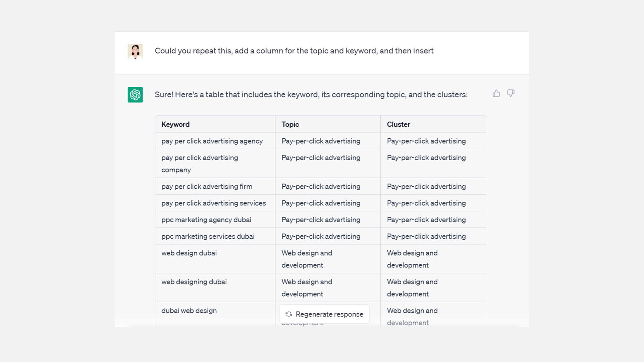This screenshot has height=362, width=644.
Task: Select the 'dubai web design' table cell
Action: 189,310
